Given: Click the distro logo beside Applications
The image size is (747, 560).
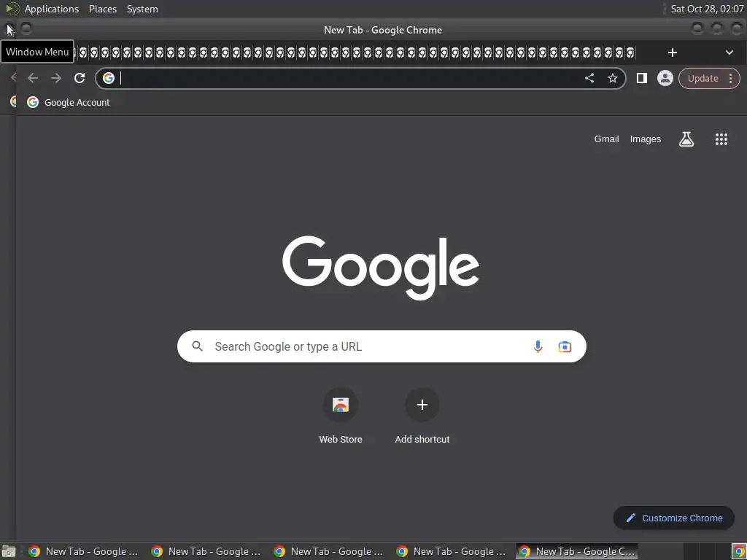Looking at the screenshot, I should click(12, 9).
